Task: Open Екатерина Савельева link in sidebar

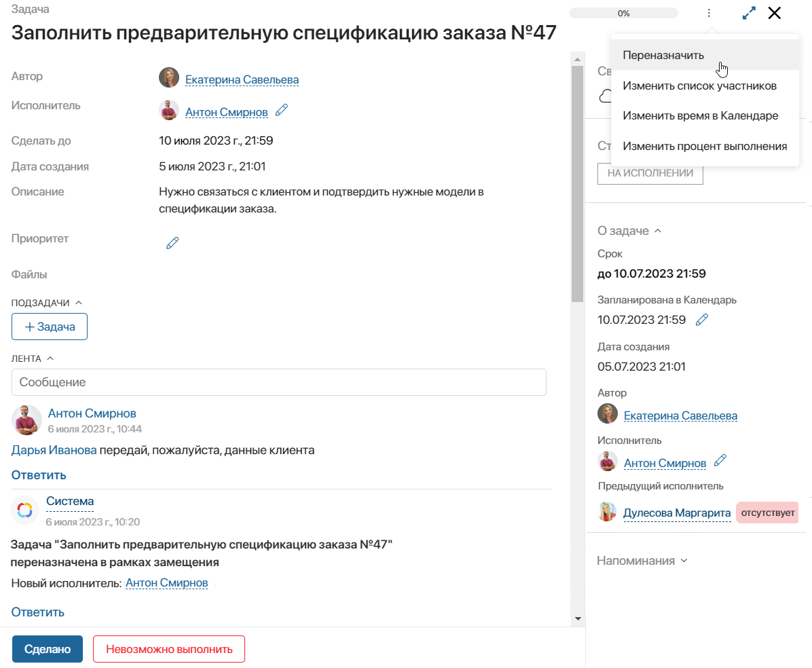Action: point(680,416)
